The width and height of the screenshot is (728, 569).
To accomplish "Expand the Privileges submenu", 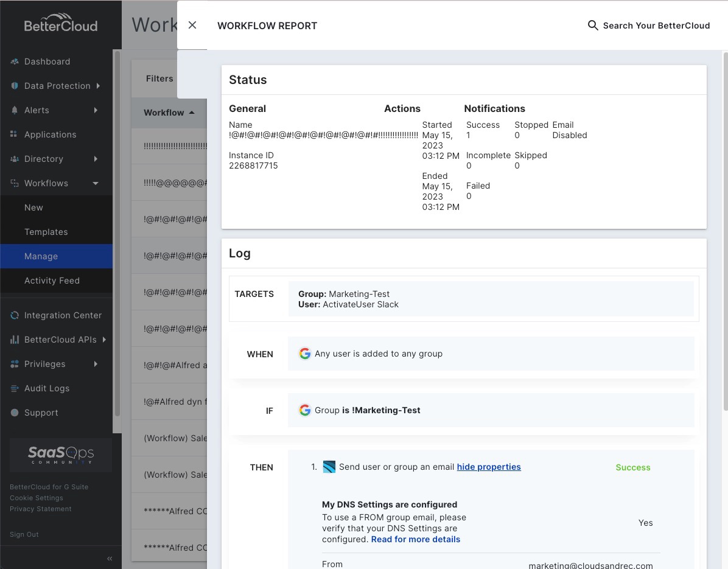I will click(x=96, y=364).
